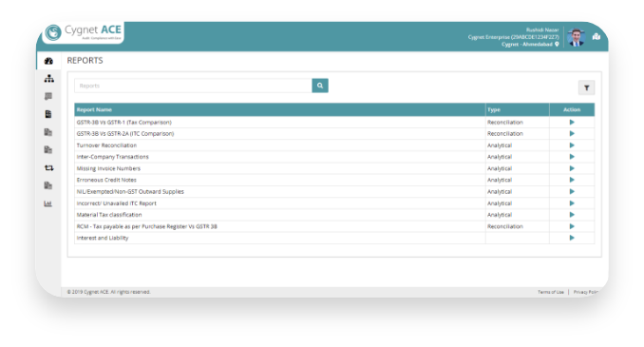Image resolution: width=644 pixels, height=347 pixels.
Task: Focus the Reports search input field
Action: [x=193, y=86]
